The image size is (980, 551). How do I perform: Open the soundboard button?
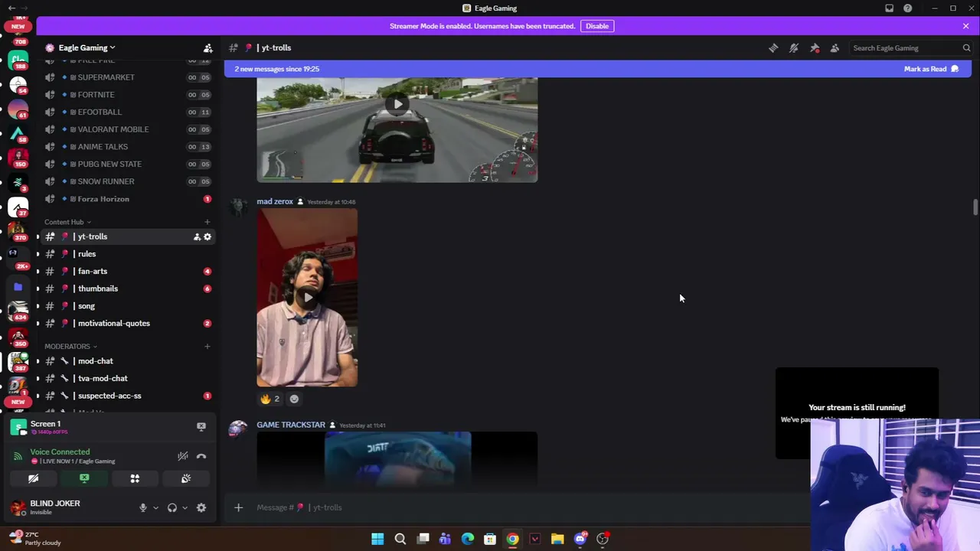(185, 478)
